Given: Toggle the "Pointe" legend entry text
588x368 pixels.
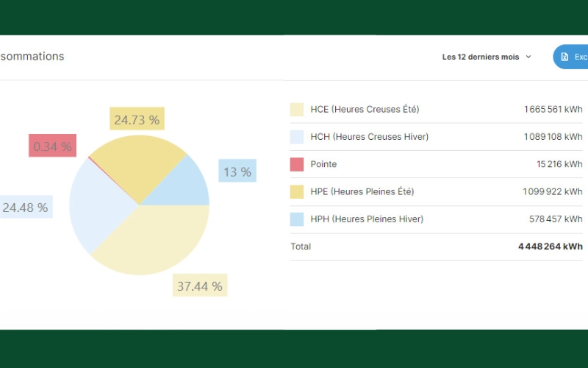Looking at the screenshot, I should [323, 164].
